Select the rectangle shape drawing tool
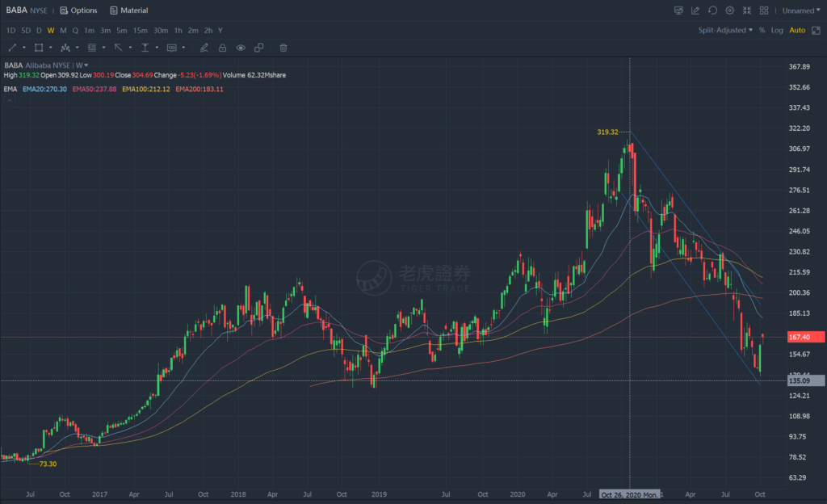The width and height of the screenshot is (827, 504). pyautogui.click(x=39, y=48)
